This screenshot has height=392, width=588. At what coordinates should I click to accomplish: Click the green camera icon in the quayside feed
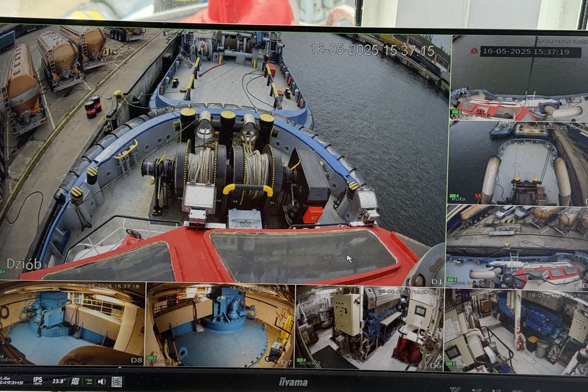(x=452, y=279)
